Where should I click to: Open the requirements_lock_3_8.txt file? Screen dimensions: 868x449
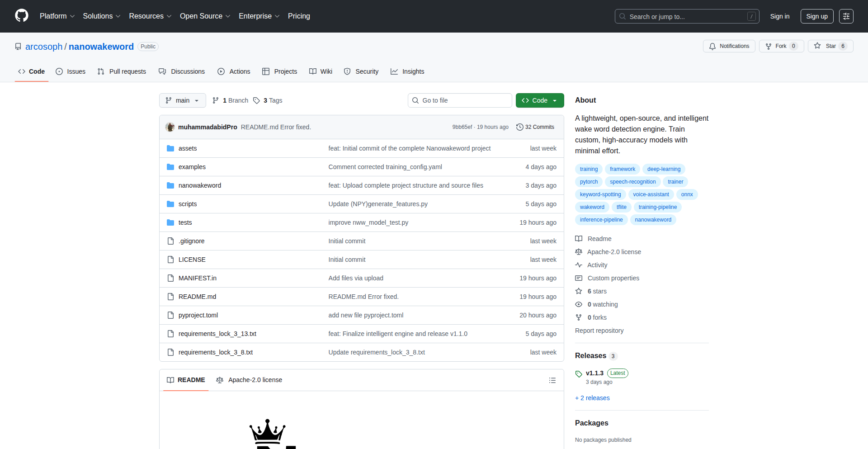[216, 352]
